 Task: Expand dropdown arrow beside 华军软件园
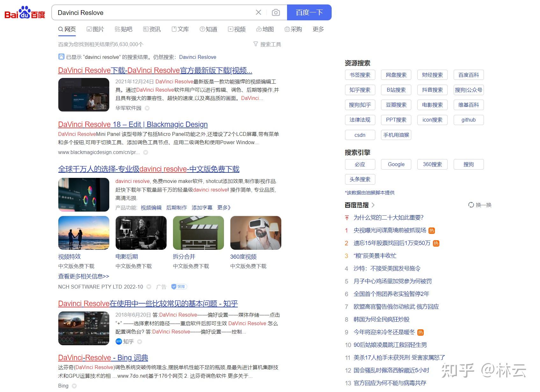click(147, 108)
